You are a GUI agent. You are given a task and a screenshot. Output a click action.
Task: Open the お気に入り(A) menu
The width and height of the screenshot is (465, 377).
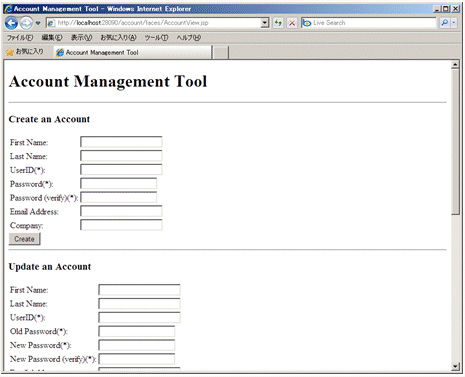118,38
